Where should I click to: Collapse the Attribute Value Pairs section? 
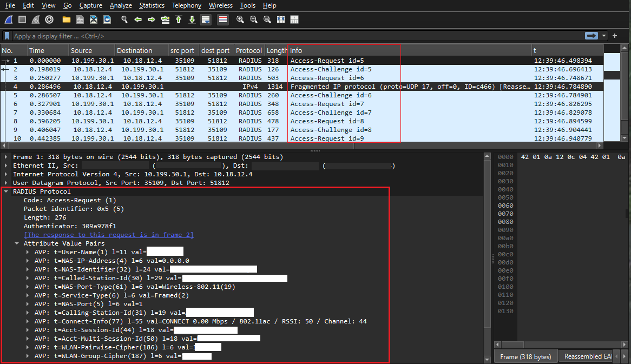pos(16,243)
